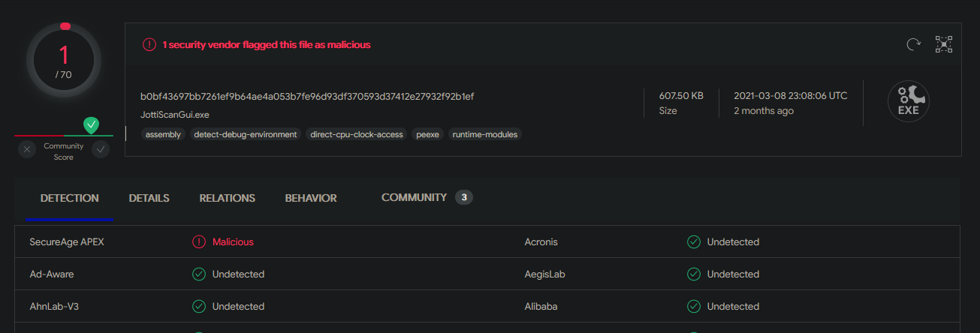
Task: Vote file as malicious with X button
Action: point(28,149)
